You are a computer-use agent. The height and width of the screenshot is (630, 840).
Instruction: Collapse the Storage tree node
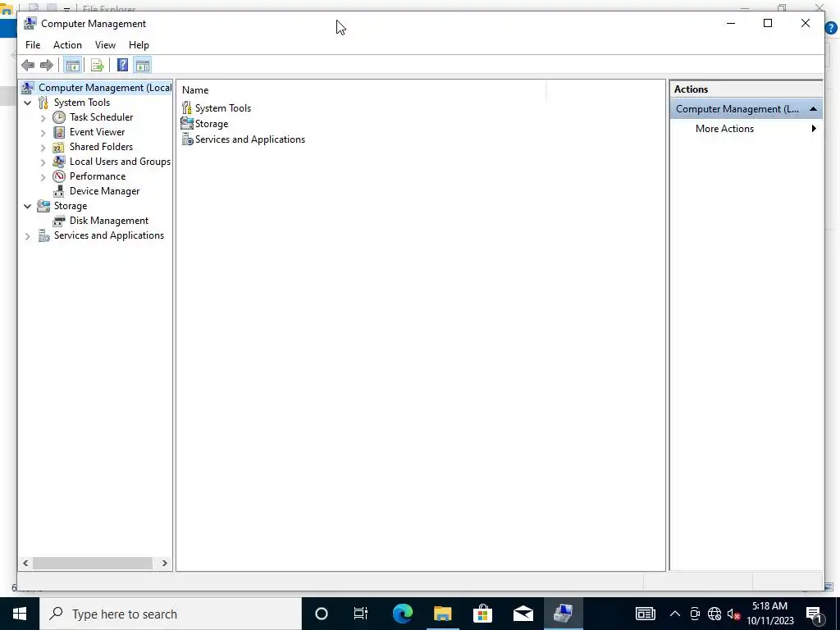coord(27,206)
